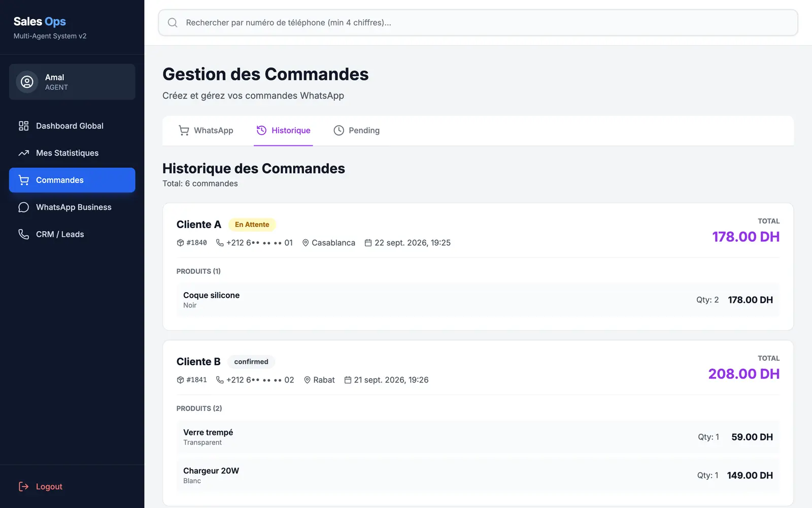Click the Logout door-arrow icon

24,487
